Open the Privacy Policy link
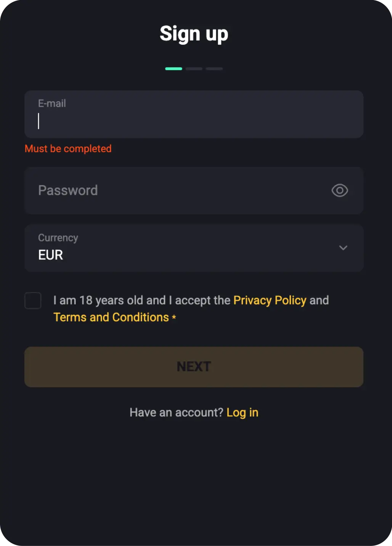 pyautogui.click(x=270, y=300)
